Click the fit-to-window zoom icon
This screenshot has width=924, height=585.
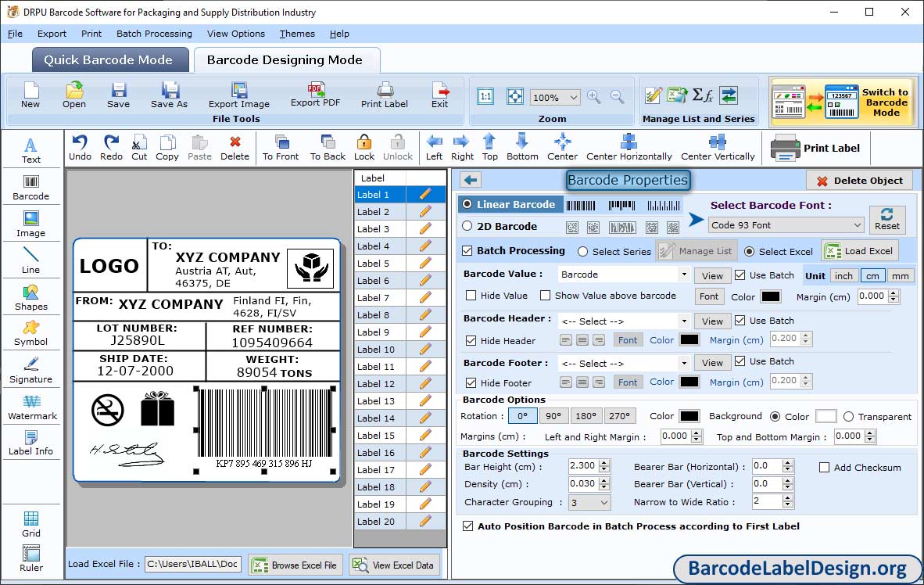[x=515, y=97]
